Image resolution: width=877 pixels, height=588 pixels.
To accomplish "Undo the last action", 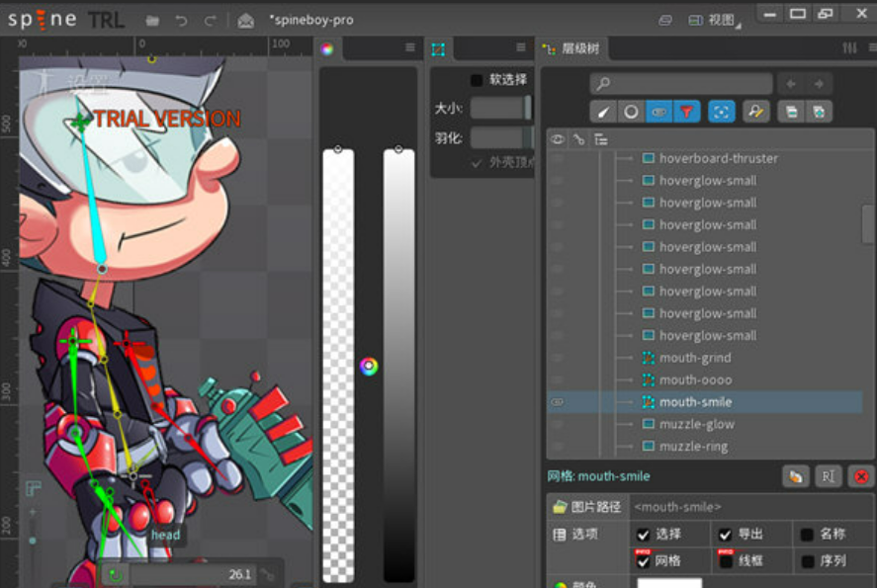I will (181, 21).
